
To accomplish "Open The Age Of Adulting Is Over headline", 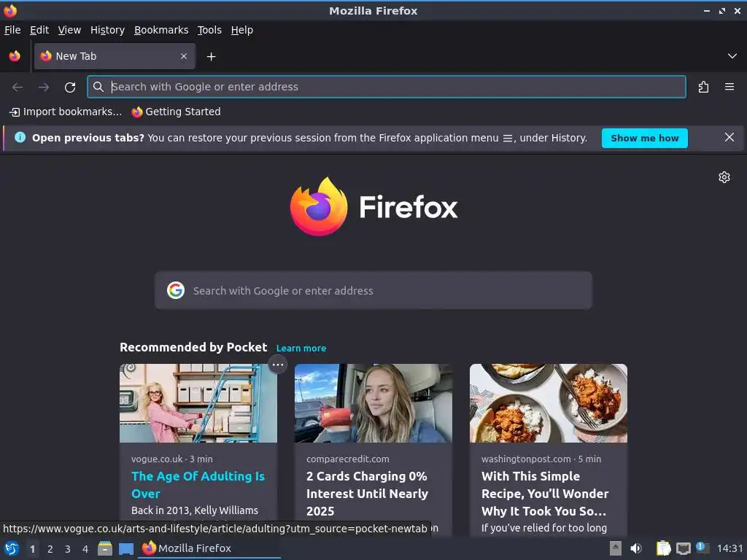I will tap(198, 485).
